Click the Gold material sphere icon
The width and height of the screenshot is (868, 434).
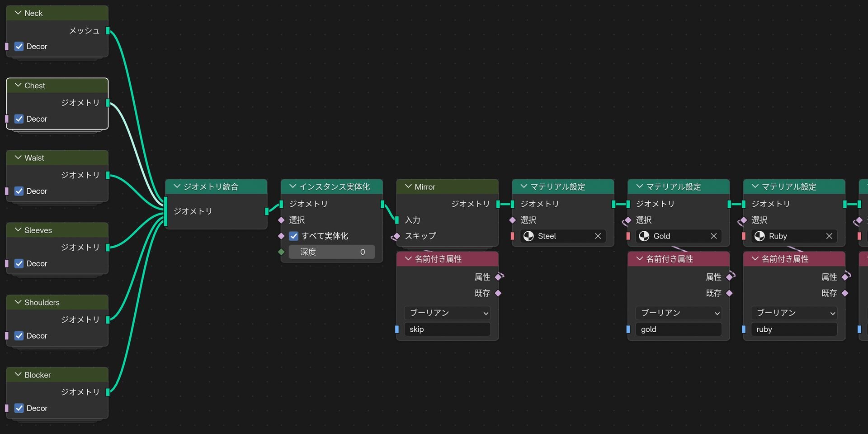[644, 236]
